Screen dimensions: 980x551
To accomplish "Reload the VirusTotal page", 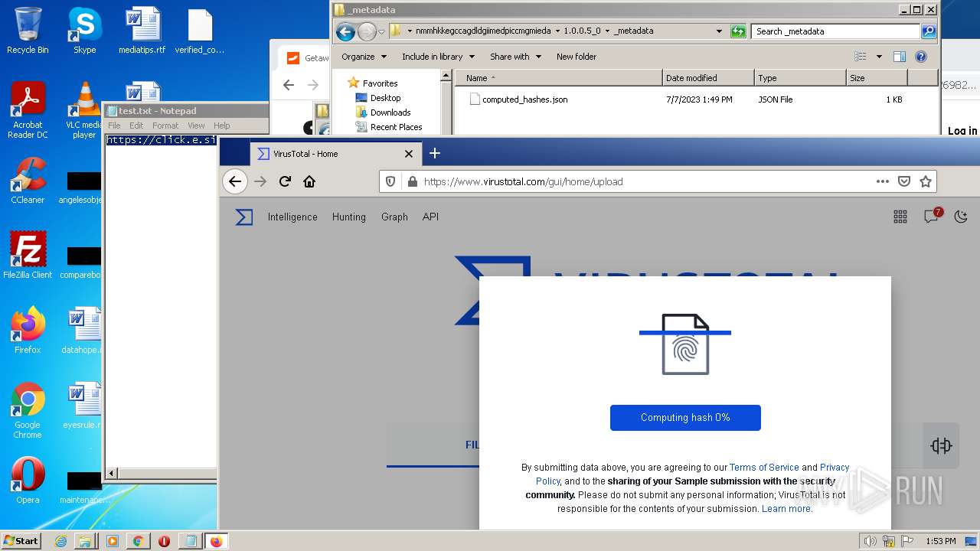I will click(x=285, y=181).
